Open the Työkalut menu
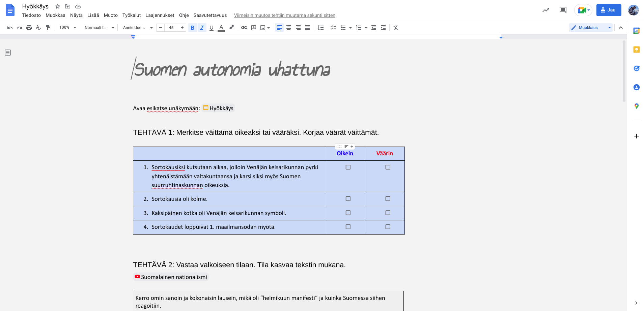644x311 pixels. [131, 15]
